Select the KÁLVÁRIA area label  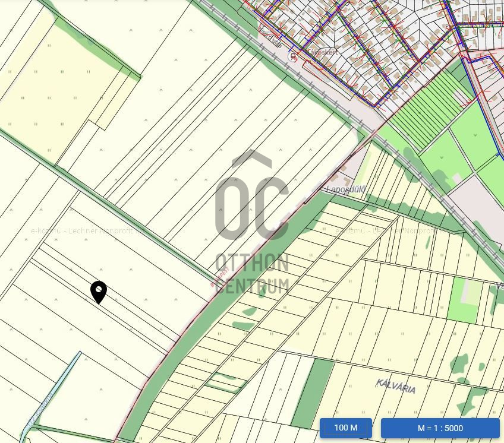point(396,386)
